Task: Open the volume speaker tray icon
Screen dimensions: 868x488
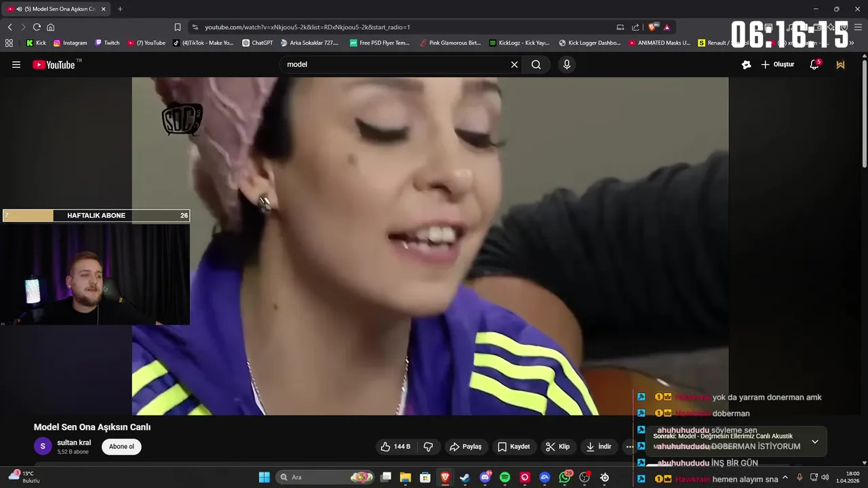Action: click(825, 477)
